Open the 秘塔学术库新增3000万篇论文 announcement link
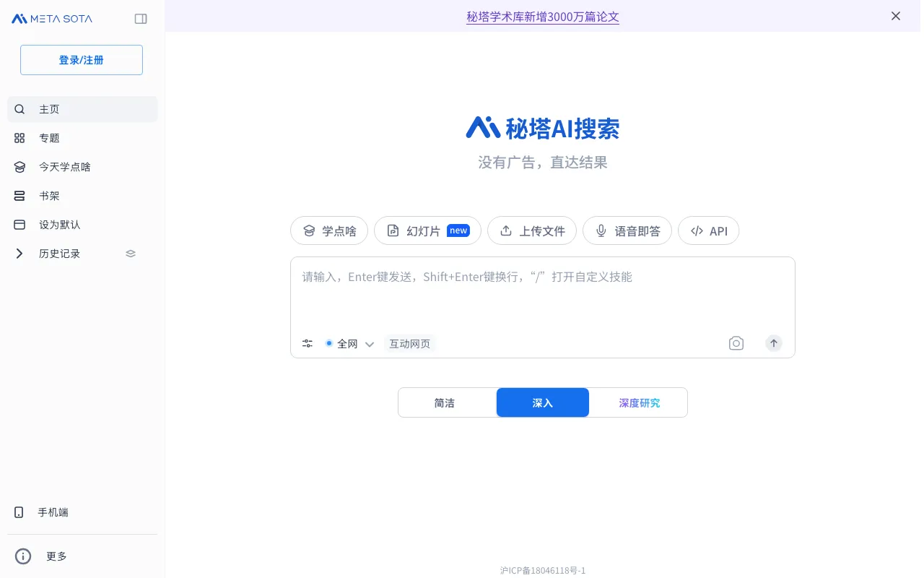 (543, 17)
